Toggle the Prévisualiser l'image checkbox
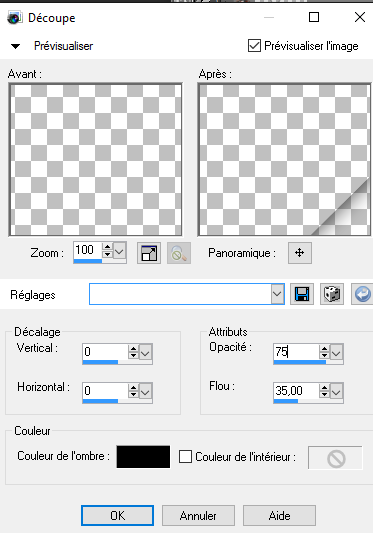The width and height of the screenshot is (373, 533). tap(254, 46)
